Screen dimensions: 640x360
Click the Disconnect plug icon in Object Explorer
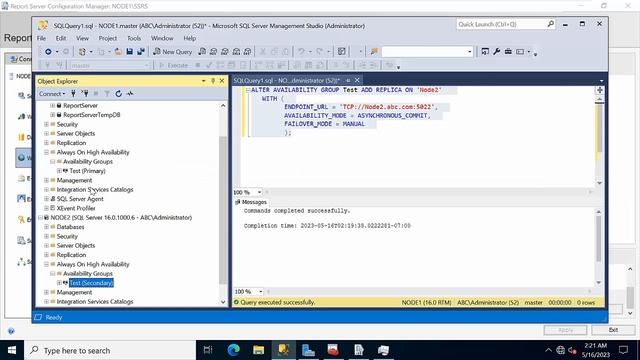point(85,93)
